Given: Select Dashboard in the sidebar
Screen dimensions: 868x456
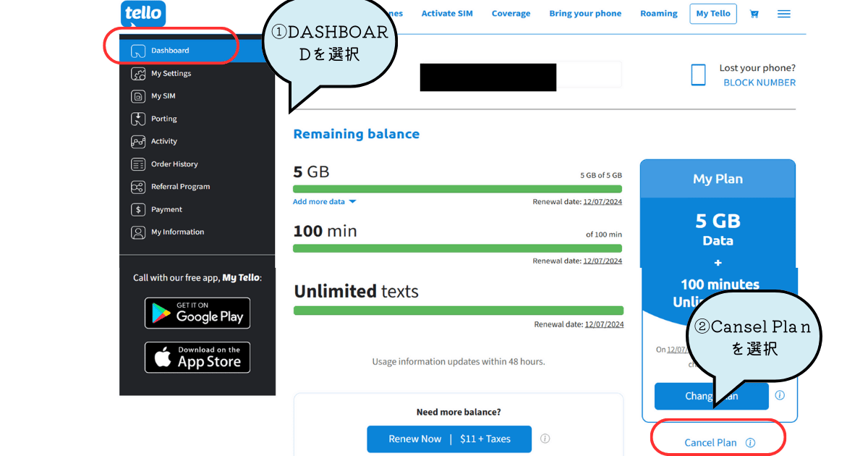Looking at the screenshot, I should click(170, 51).
